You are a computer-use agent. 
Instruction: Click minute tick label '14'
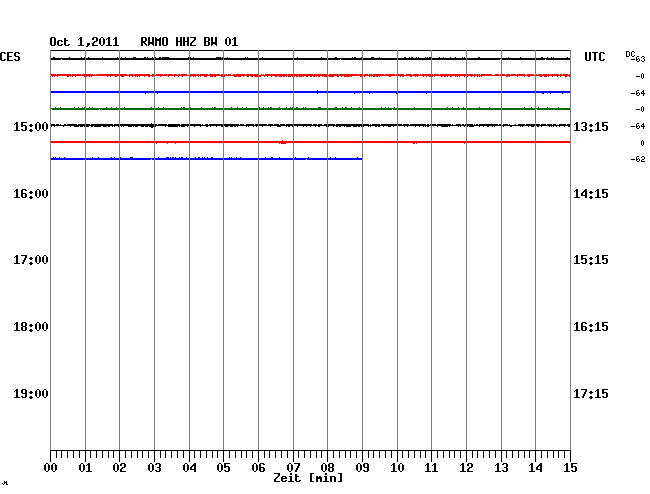pyautogui.click(x=536, y=468)
